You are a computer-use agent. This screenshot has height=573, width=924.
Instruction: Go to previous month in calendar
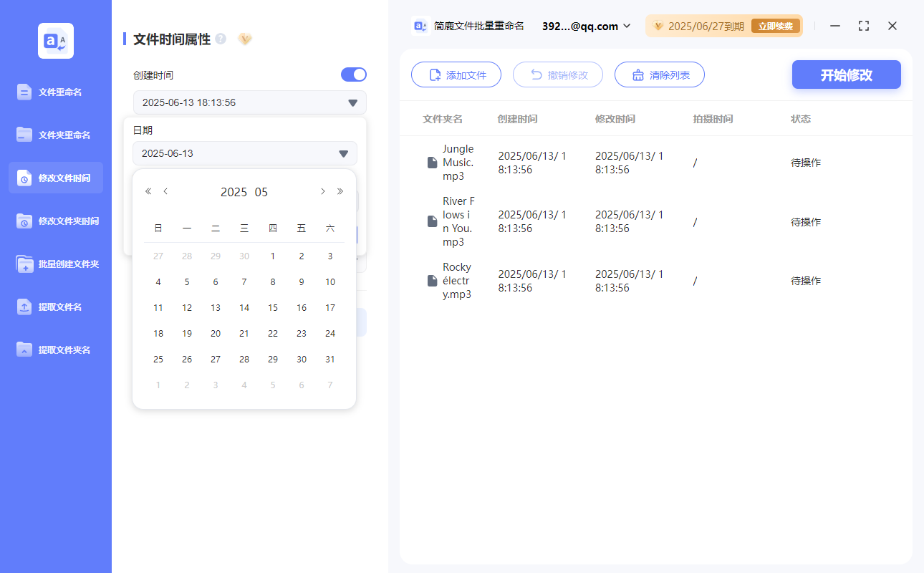point(165,191)
